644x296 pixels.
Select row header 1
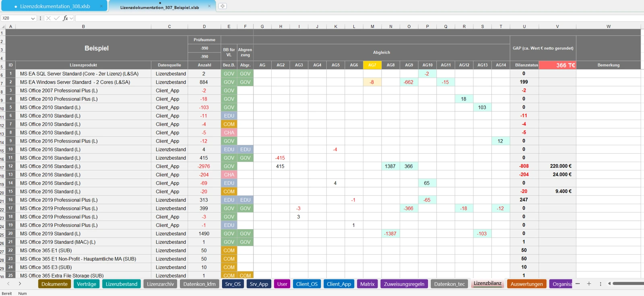(x=2, y=33)
